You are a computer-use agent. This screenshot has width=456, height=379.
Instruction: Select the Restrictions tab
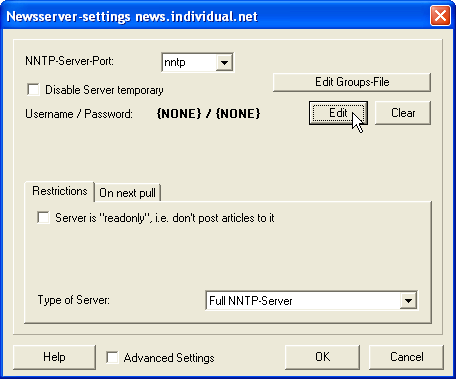(60, 191)
